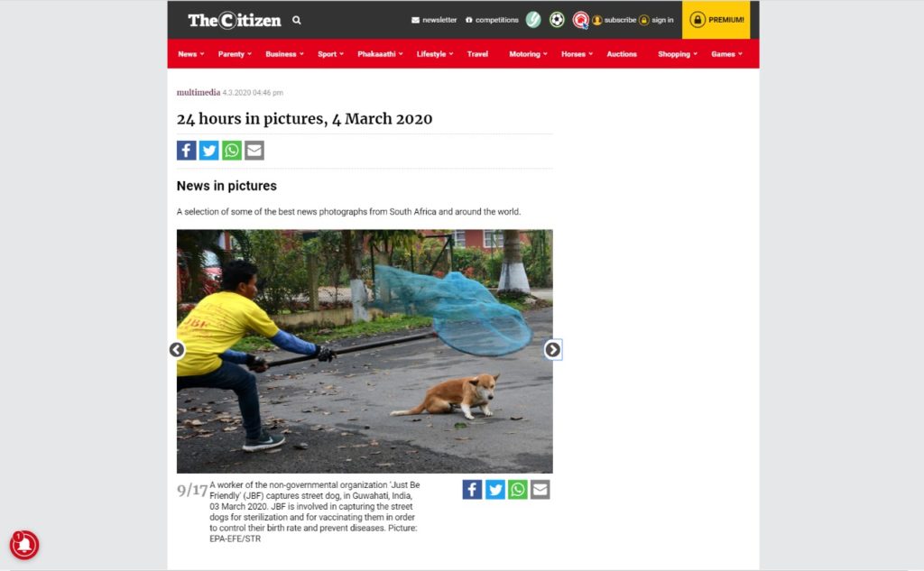Expand the Lifestyle menu dropdown
The width and height of the screenshot is (924, 571).
[435, 53]
